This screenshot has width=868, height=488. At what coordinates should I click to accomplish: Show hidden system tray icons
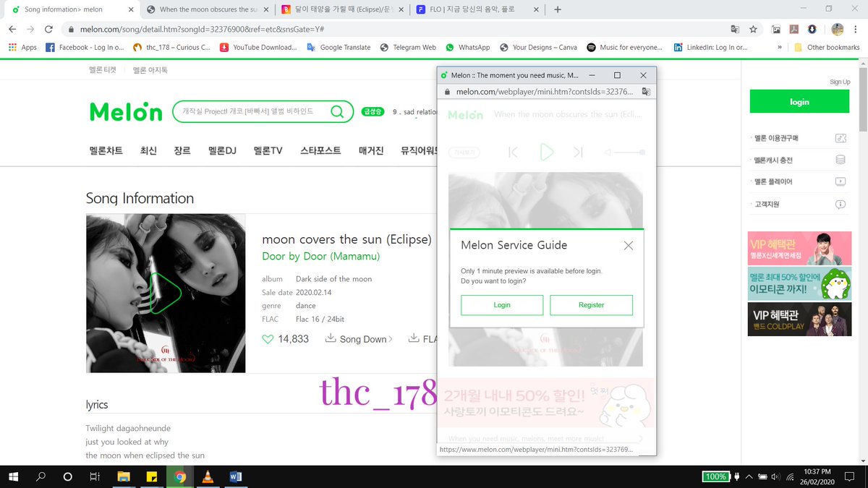(x=748, y=477)
